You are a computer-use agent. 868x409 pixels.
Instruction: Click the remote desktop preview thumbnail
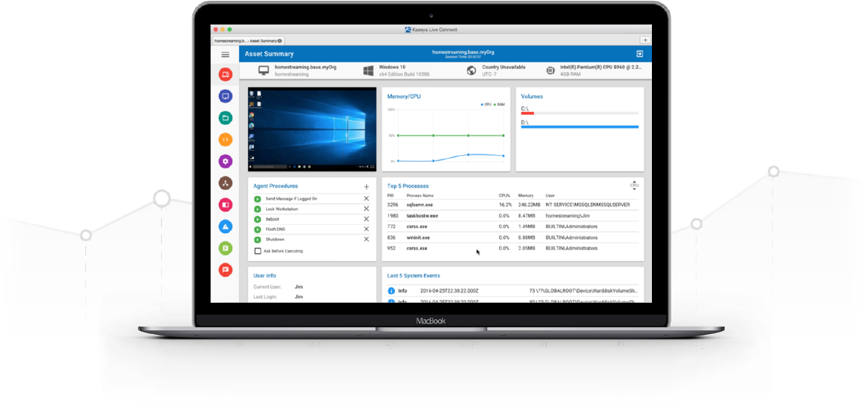click(x=312, y=129)
